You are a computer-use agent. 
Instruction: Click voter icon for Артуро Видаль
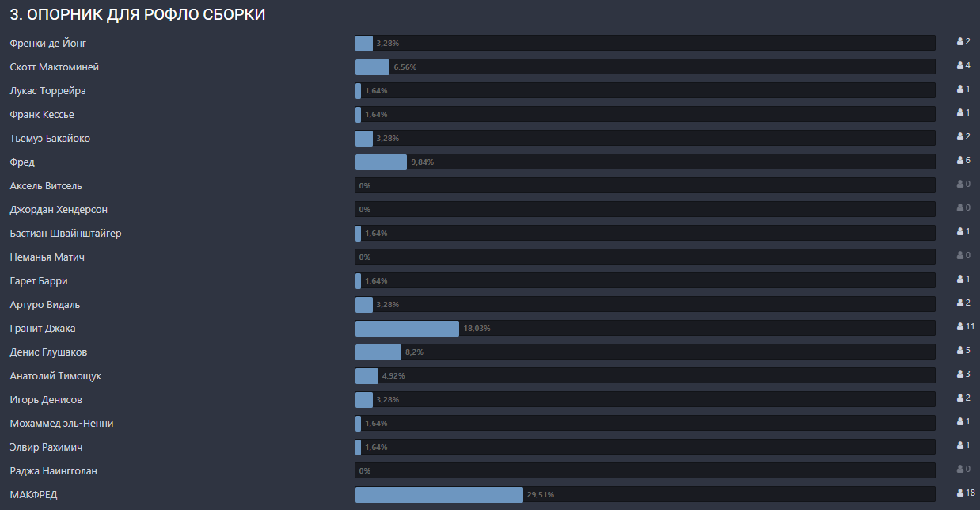(x=960, y=303)
